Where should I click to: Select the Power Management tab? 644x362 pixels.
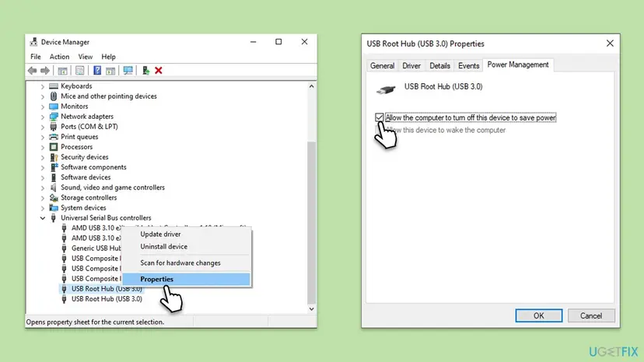(518, 64)
